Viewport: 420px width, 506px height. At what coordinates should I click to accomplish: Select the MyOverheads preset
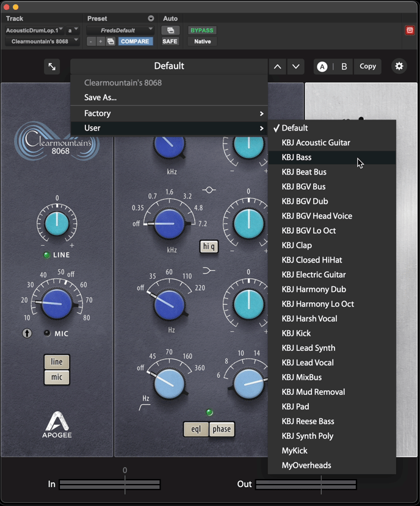point(332,465)
